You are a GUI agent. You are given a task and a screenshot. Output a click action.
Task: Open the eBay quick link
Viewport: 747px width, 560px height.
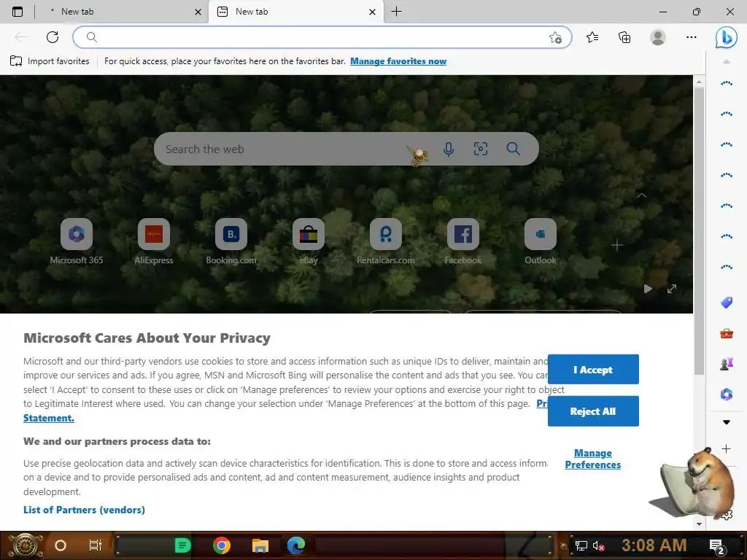(309, 241)
